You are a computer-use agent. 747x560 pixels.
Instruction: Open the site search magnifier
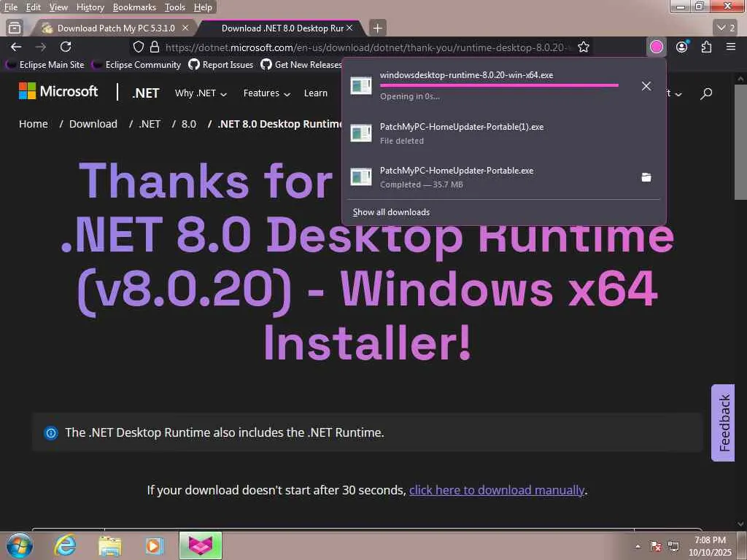click(706, 93)
